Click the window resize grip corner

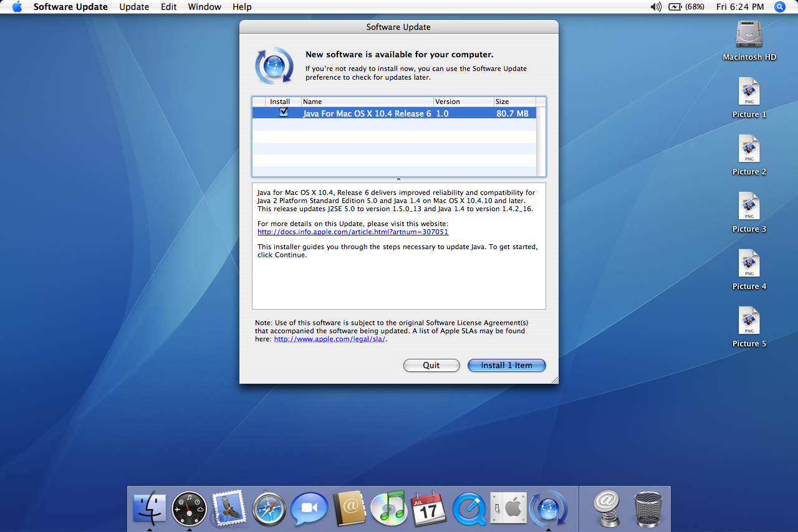554,379
